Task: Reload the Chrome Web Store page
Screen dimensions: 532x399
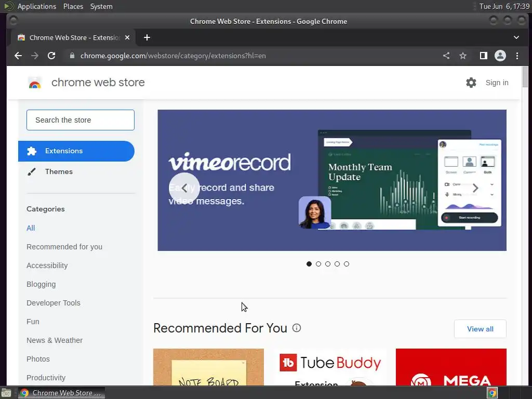Action: pos(51,56)
